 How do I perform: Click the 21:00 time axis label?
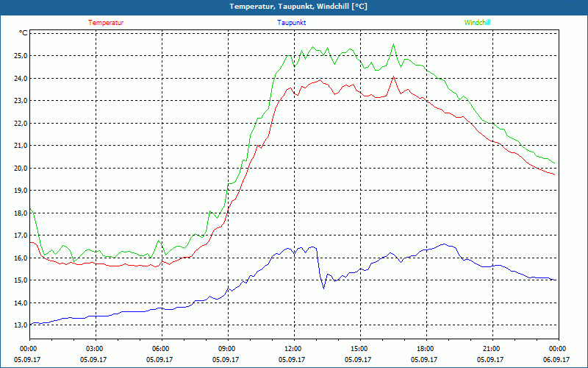point(492,349)
